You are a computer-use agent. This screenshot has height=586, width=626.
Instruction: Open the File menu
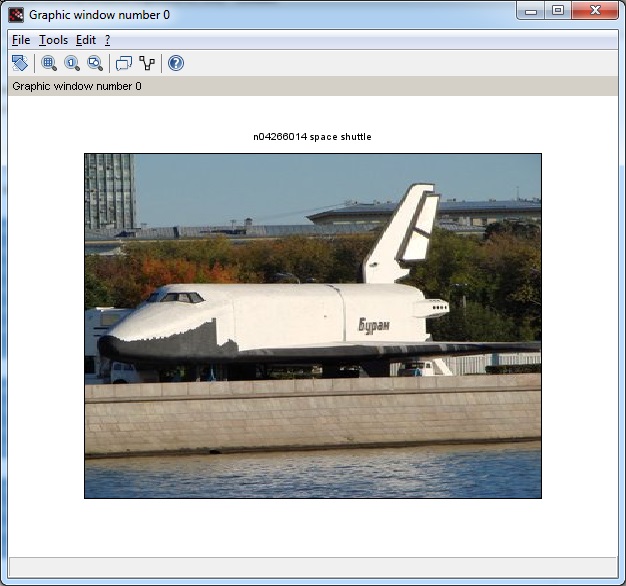point(21,40)
